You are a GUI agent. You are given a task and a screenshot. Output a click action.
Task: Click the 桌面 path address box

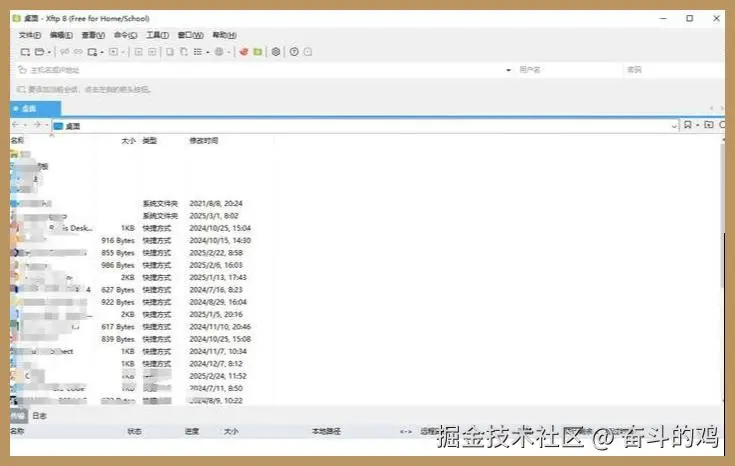361,126
